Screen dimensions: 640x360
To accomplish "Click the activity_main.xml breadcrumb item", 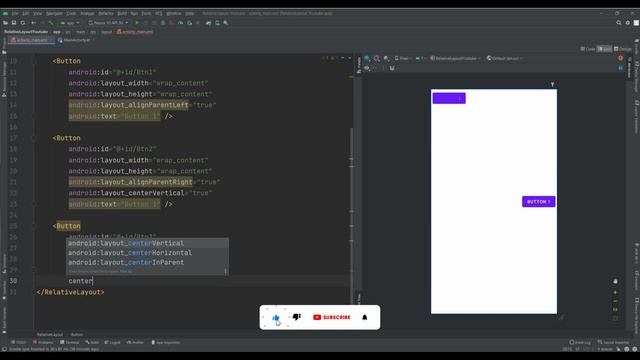I will click(135, 32).
